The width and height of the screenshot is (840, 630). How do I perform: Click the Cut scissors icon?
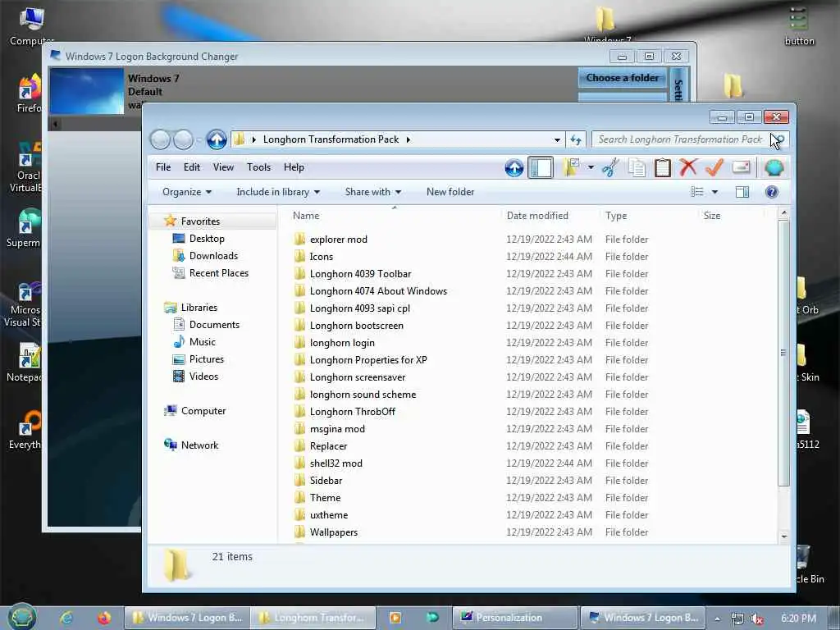coord(610,167)
